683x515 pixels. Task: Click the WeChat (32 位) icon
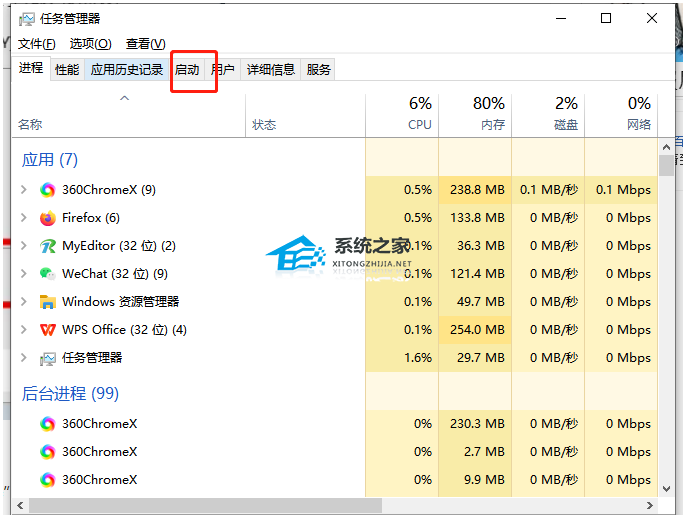[x=47, y=274]
